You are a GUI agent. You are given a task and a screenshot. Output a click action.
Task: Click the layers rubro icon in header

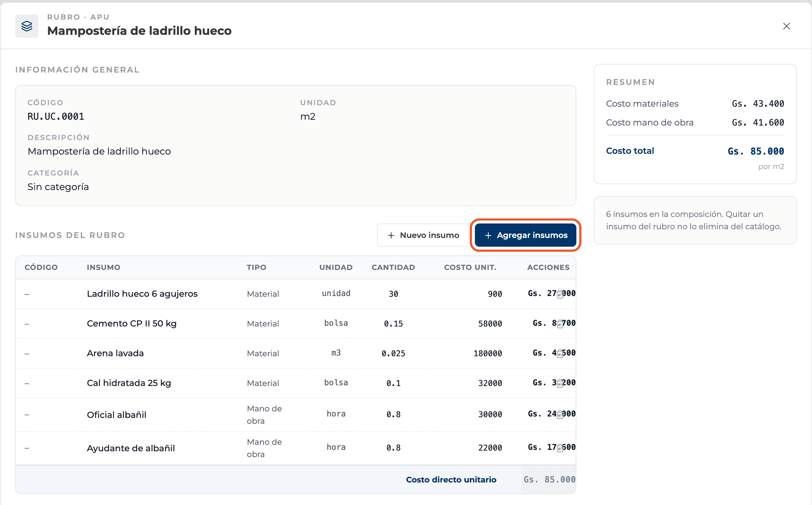pos(27,26)
